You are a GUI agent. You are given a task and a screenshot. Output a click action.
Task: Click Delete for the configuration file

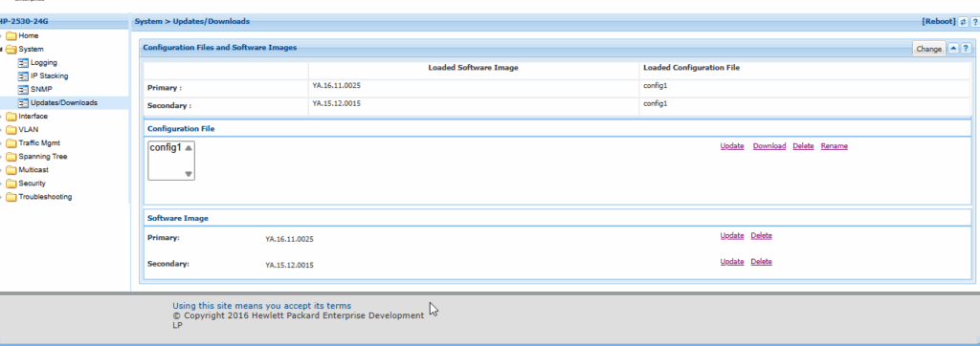point(803,146)
